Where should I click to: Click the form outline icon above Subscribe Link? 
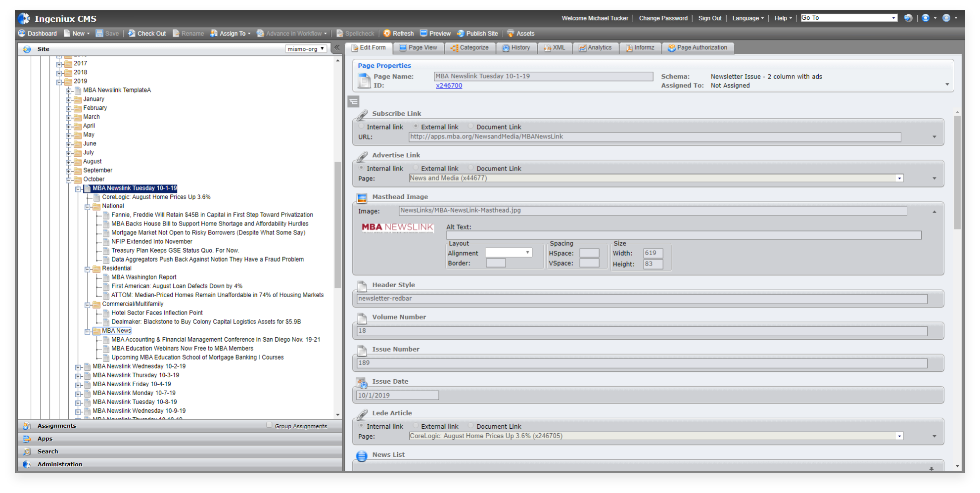tap(353, 102)
